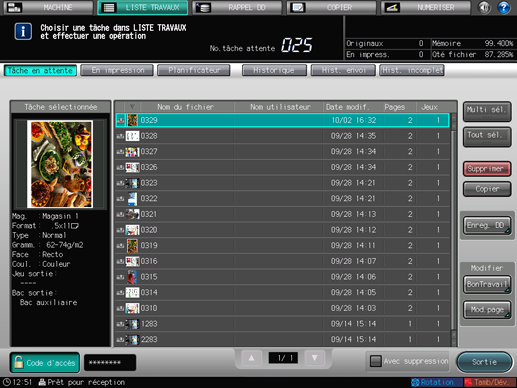The width and height of the screenshot is (517, 388).
Task: Sort by Nom utilisateur column
Action: pos(280,107)
